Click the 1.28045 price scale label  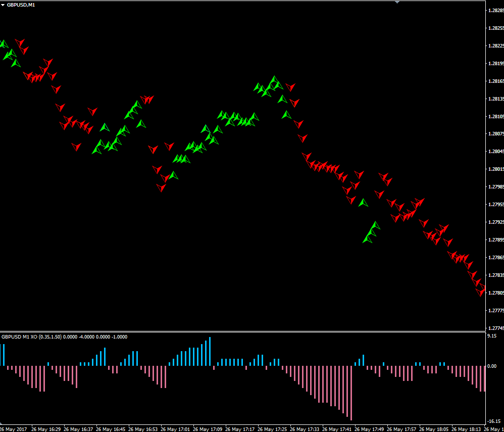[495, 152]
